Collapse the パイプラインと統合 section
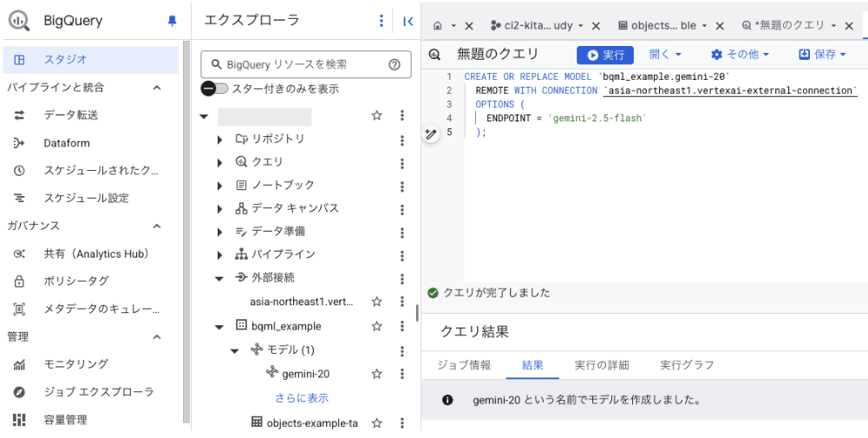This screenshot has height=438, width=868. point(157,88)
